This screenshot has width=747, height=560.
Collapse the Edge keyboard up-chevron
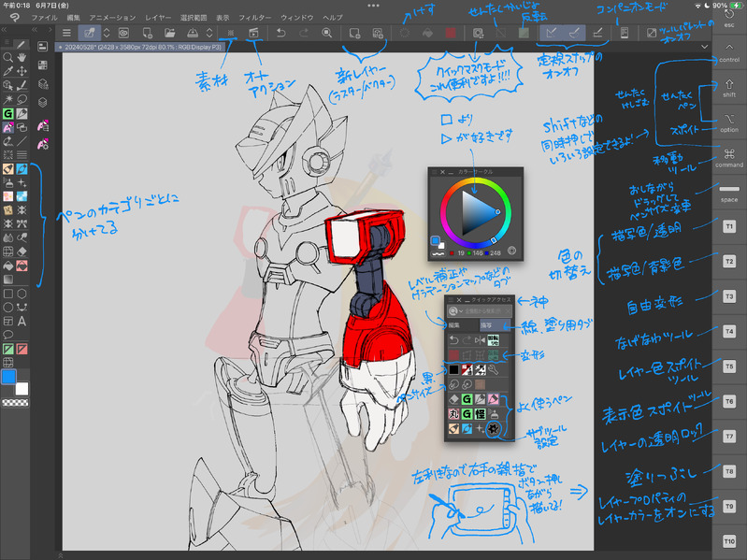point(729,47)
